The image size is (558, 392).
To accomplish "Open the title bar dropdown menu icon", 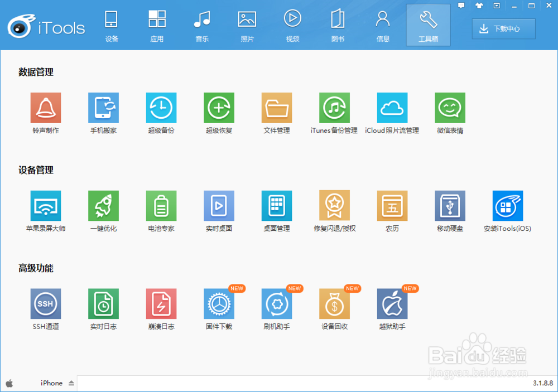I will (x=497, y=6).
